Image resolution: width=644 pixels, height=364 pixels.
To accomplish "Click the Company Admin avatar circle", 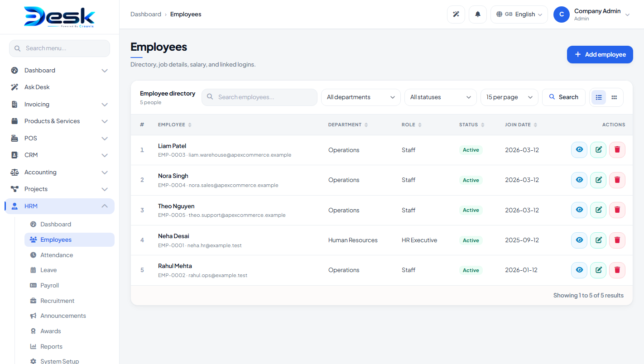I will pyautogui.click(x=562, y=14).
